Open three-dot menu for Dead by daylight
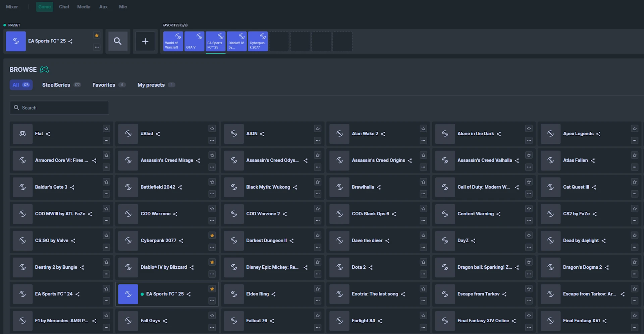The width and height of the screenshot is (644, 334). click(635, 247)
